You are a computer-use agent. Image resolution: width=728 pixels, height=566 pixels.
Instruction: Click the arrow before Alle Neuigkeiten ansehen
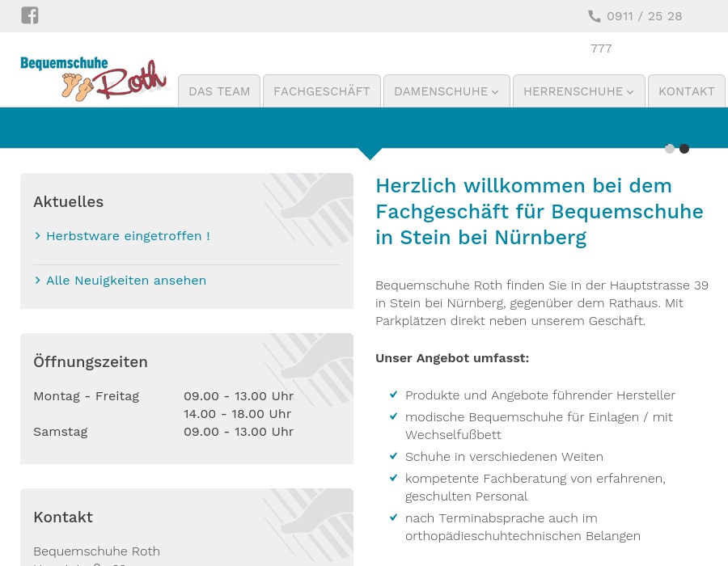[x=38, y=281]
